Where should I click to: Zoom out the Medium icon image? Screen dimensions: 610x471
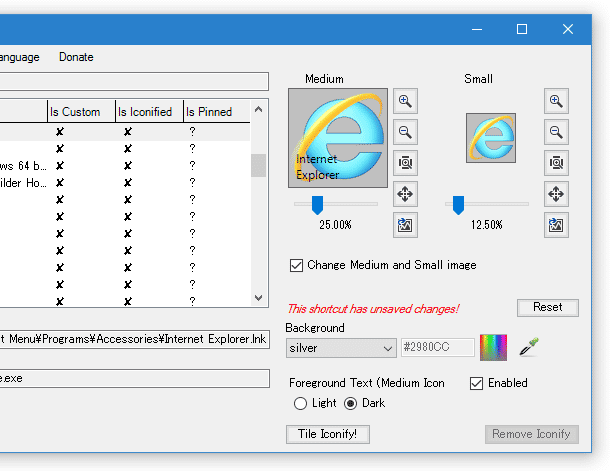(x=405, y=132)
